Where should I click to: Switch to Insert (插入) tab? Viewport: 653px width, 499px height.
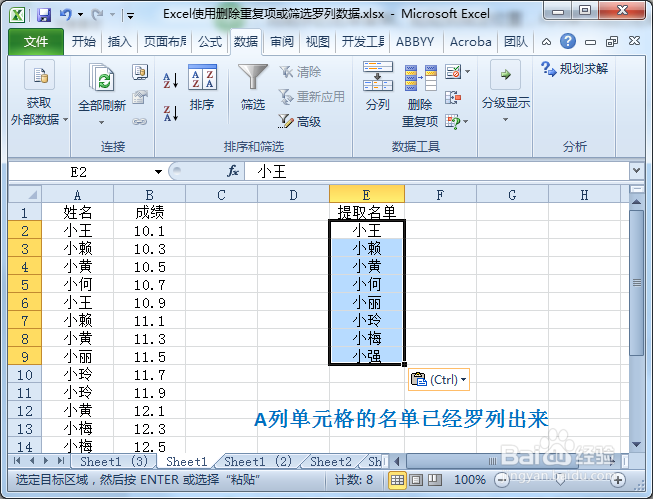pos(120,42)
